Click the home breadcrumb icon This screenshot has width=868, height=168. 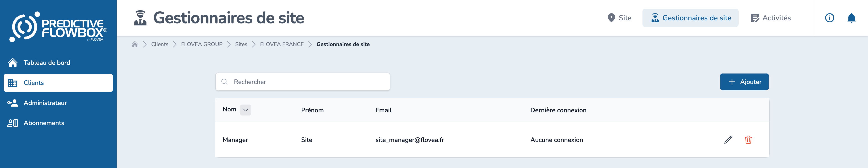(135, 44)
